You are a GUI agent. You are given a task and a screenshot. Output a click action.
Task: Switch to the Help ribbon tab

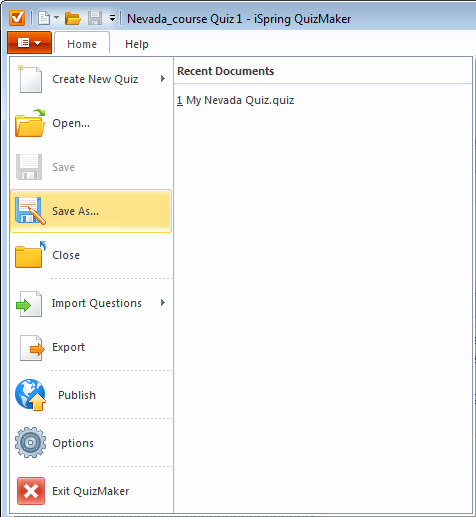[x=137, y=44]
